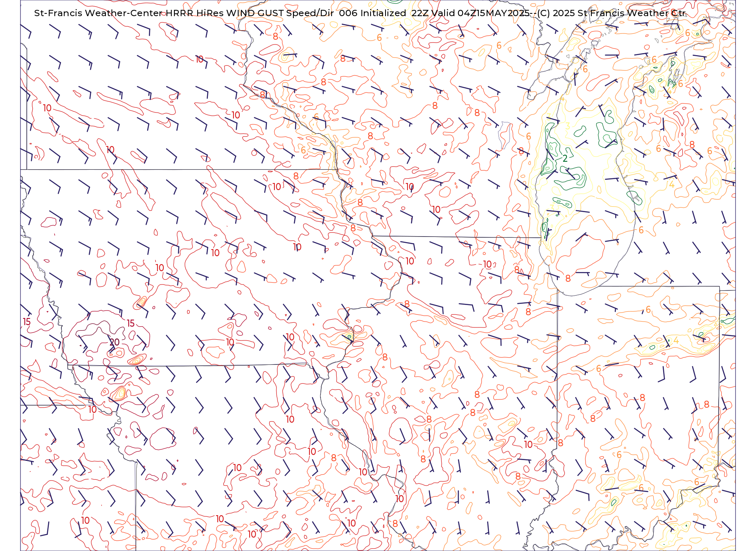Click the "Valid 04Z15MAY2025" timestamp text
Viewport: 756px width, 551px height.
click(x=481, y=13)
